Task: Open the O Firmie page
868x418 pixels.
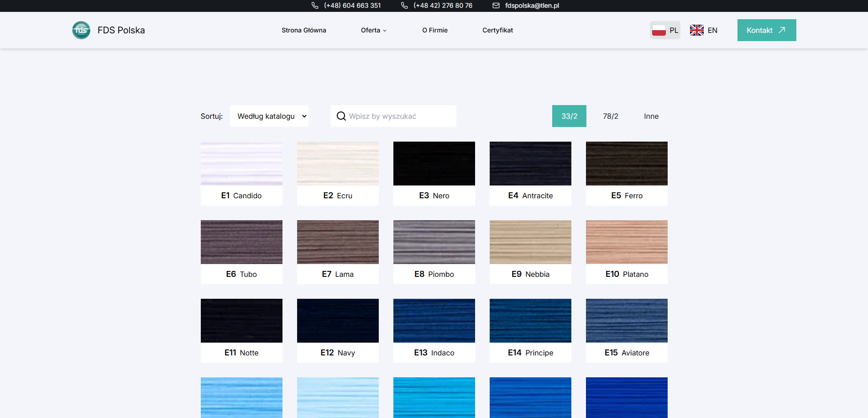Action: pos(435,30)
